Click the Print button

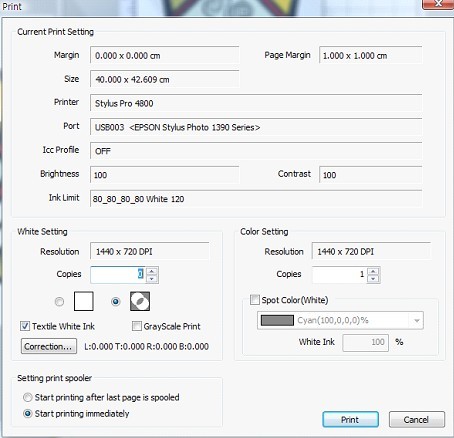(350, 419)
